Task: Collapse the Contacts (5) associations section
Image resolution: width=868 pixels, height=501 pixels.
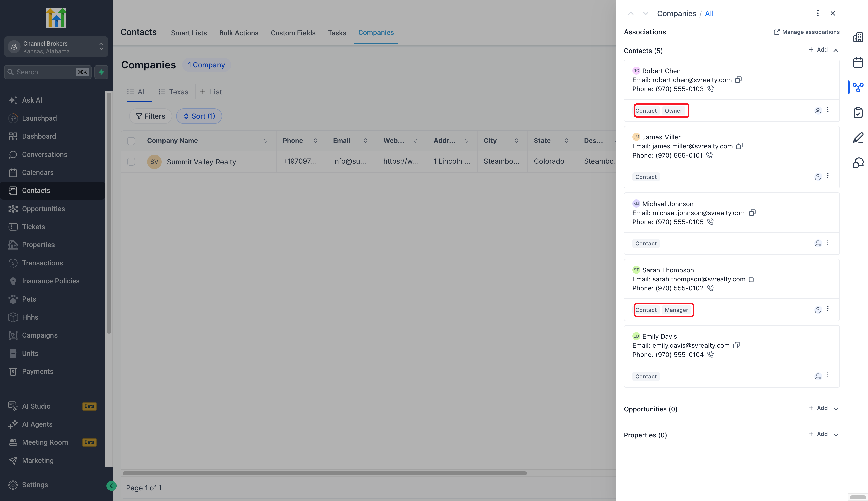Action: click(x=836, y=50)
